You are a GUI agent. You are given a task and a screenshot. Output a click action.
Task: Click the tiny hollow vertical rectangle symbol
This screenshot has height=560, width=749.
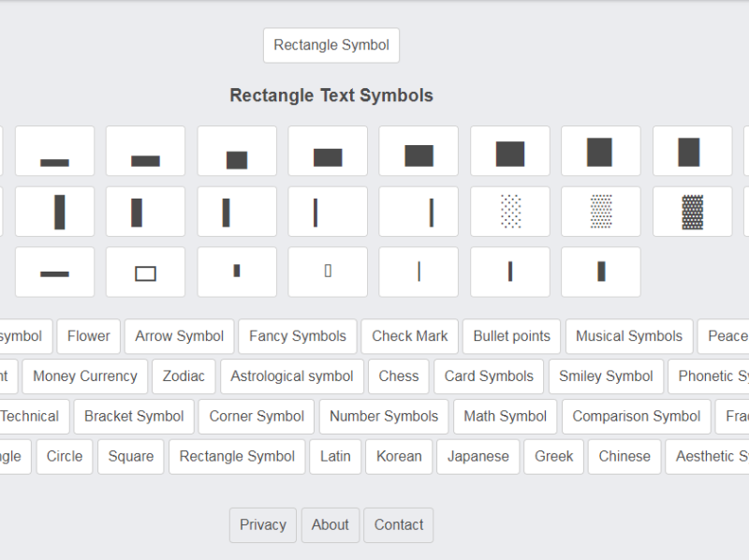coord(328,272)
